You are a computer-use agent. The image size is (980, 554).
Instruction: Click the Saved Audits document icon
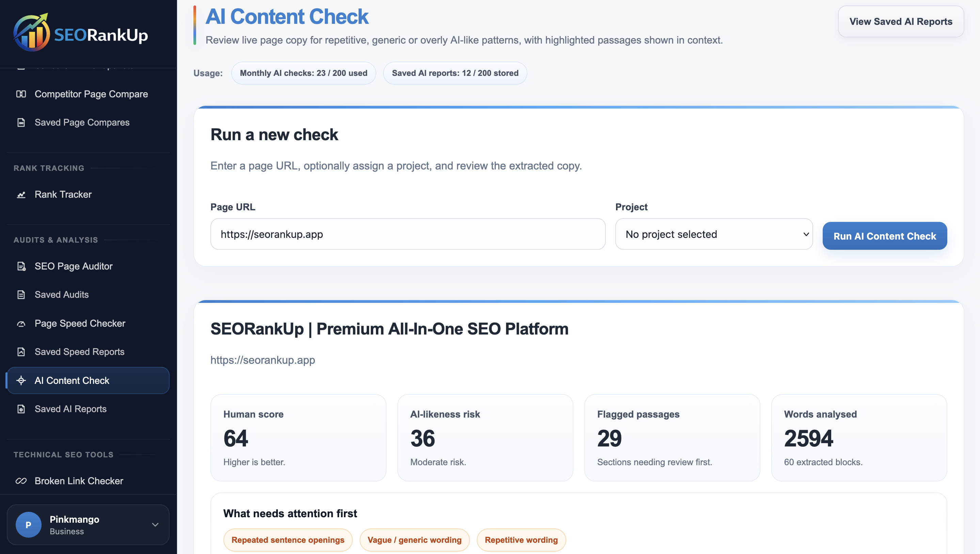coord(21,294)
